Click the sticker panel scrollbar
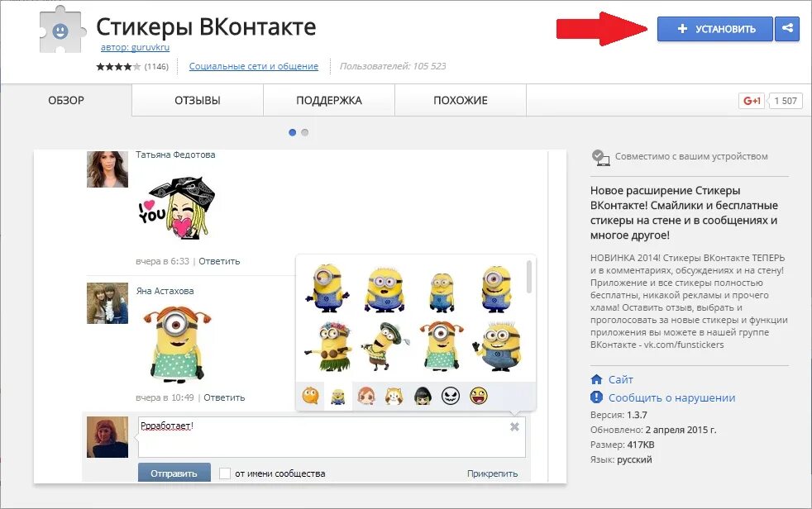This screenshot has height=509, width=812. coord(529,277)
